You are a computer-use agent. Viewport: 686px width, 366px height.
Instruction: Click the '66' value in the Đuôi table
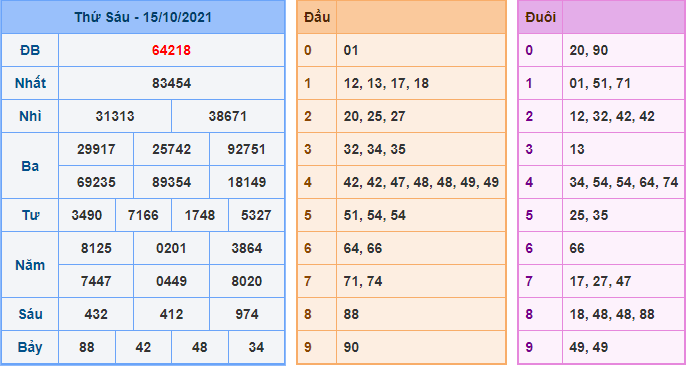[x=577, y=248]
